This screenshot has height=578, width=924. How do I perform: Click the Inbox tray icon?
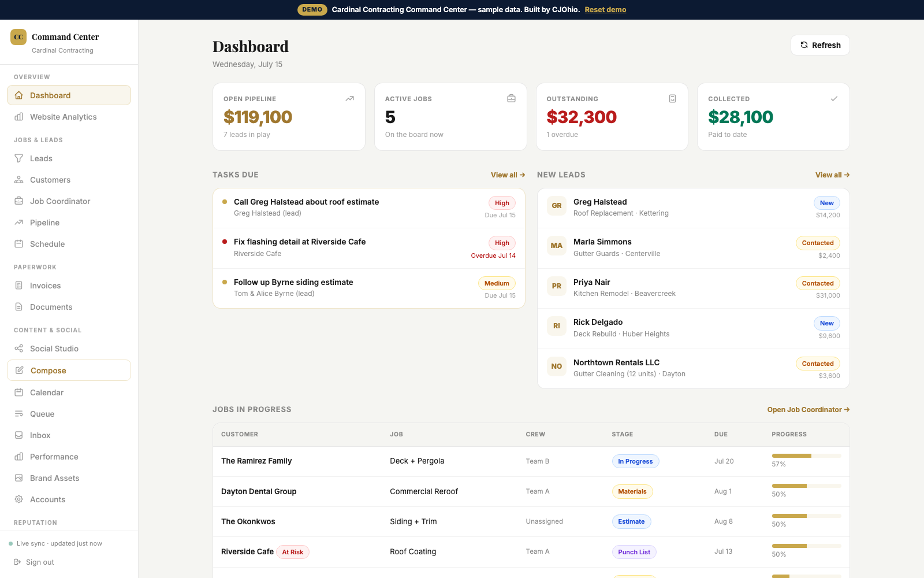19,435
